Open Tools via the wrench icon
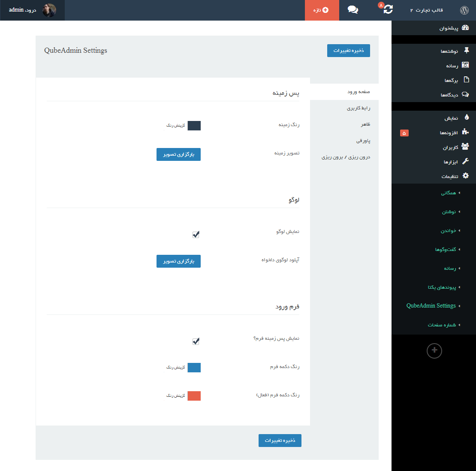This screenshot has width=476, height=471. pyautogui.click(x=465, y=162)
